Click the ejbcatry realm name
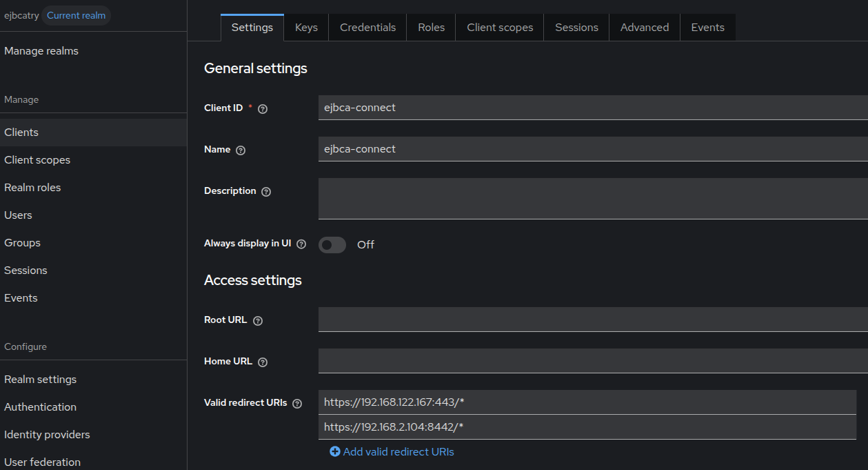Viewport: 868px width, 470px height. pos(21,15)
